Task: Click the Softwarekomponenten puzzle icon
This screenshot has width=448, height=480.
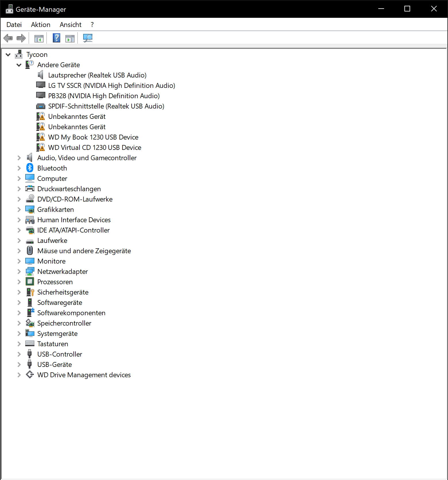Action: pyautogui.click(x=30, y=313)
